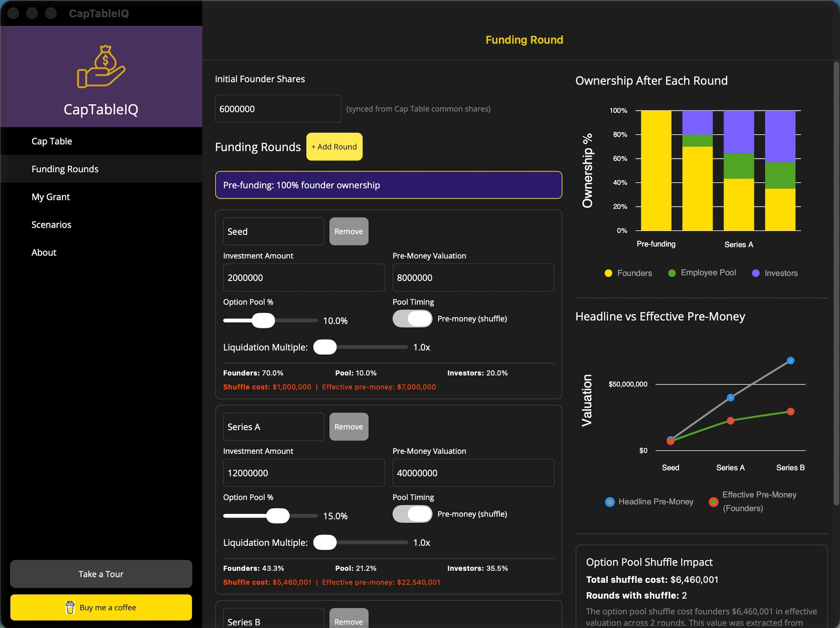Click the Employee Pool green legend dot
Screen dimensions: 840x628
[x=672, y=273]
